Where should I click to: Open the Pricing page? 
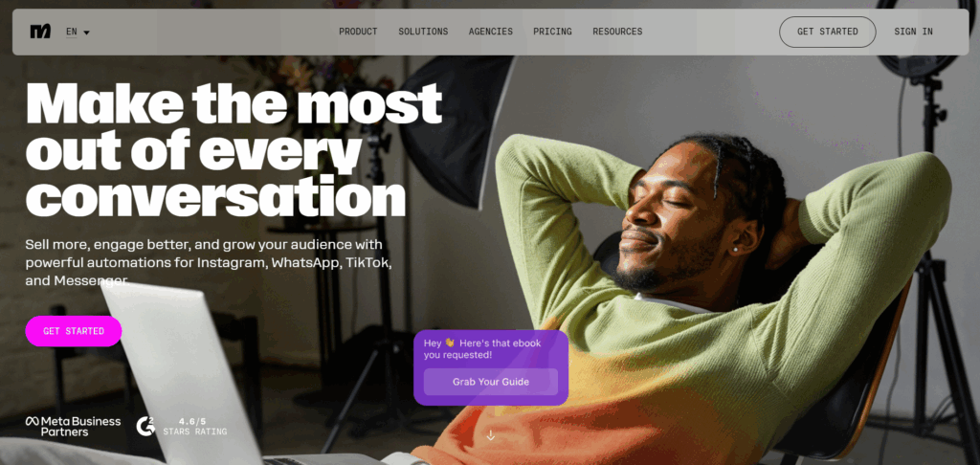pos(552,32)
